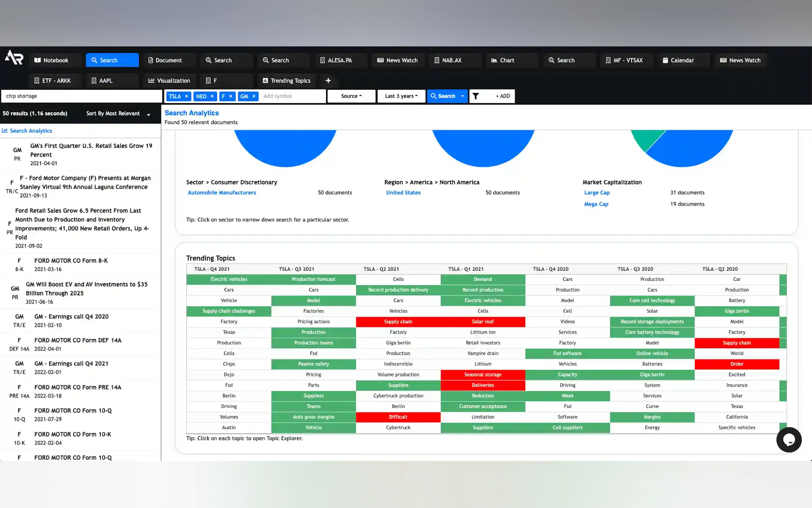This screenshot has height=508, width=812.
Task: Open the Calendar tab
Action: [682, 60]
